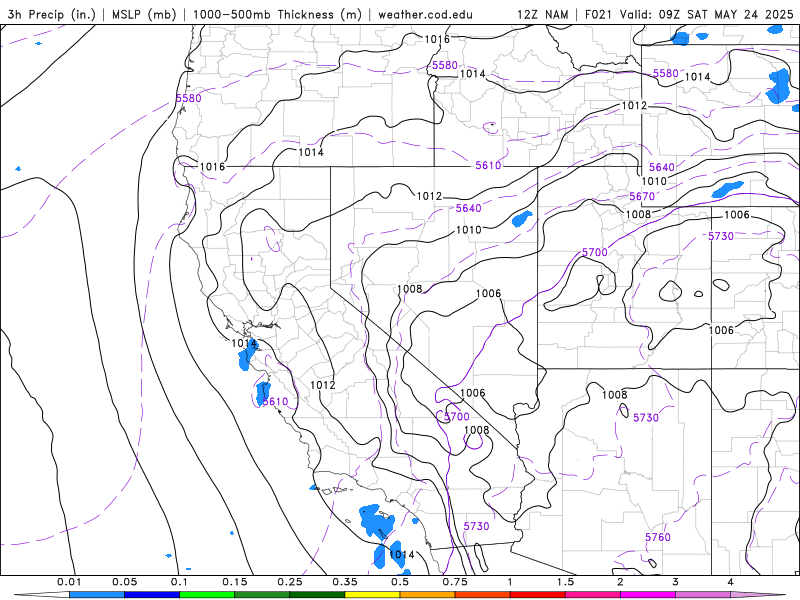Click the 0.15 legend value

point(235,582)
